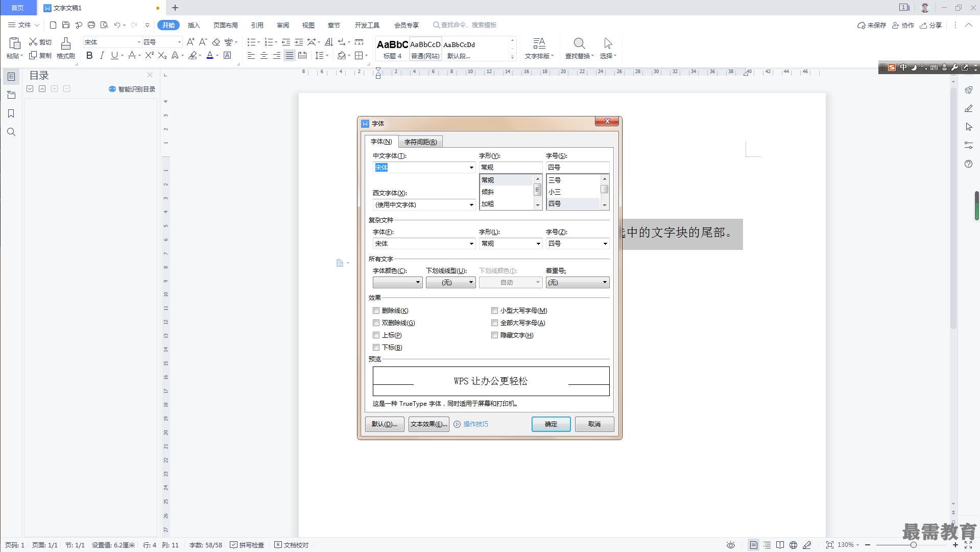Click the Superscript icon
The height and width of the screenshot is (552, 980).
coord(149,55)
